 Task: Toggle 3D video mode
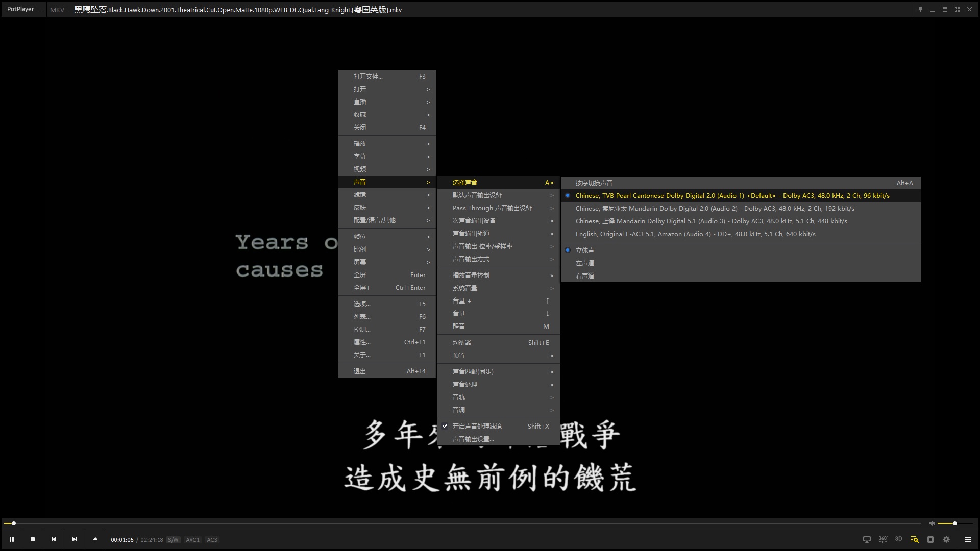(x=898, y=539)
